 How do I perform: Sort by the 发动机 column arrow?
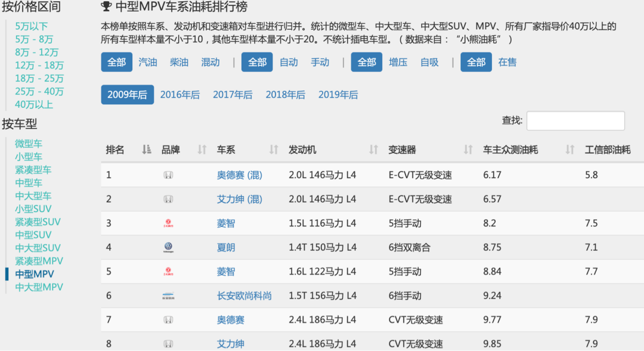coord(373,150)
